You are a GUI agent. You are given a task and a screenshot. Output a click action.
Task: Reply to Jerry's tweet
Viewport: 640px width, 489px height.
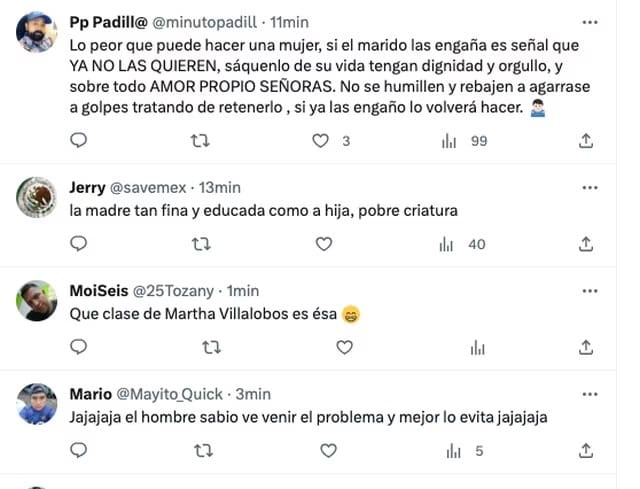tap(80, 244)
